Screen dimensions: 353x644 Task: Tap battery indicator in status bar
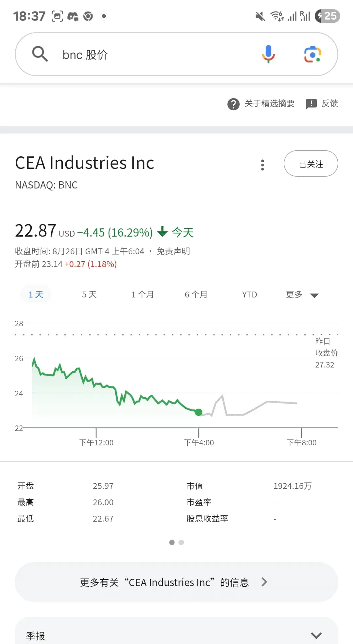[327, 16]
